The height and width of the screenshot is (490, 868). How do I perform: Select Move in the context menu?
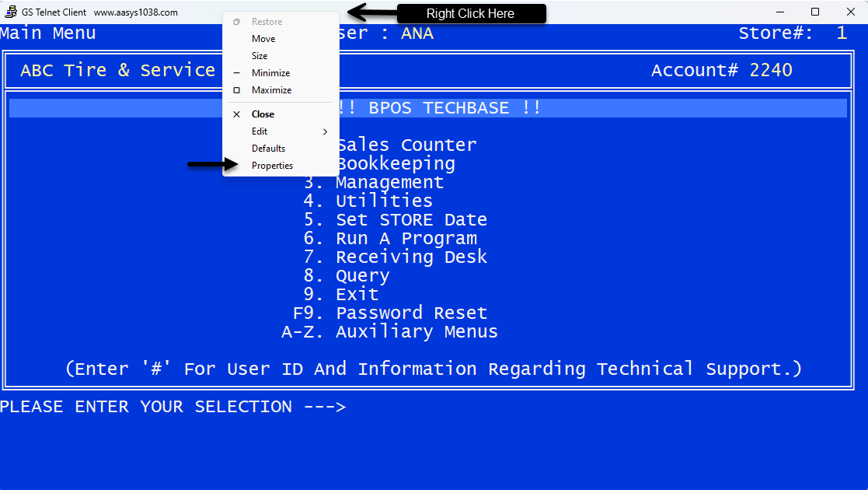pos(263,39)
